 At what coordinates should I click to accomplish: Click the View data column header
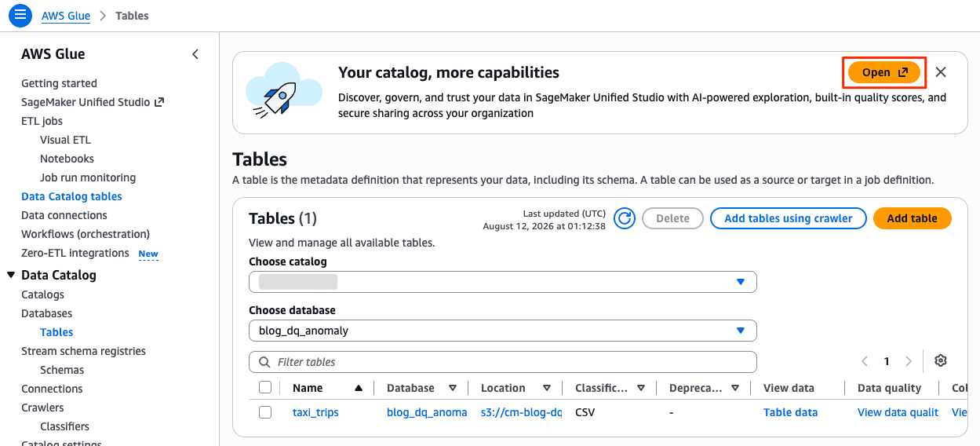[x=789, y=388]
